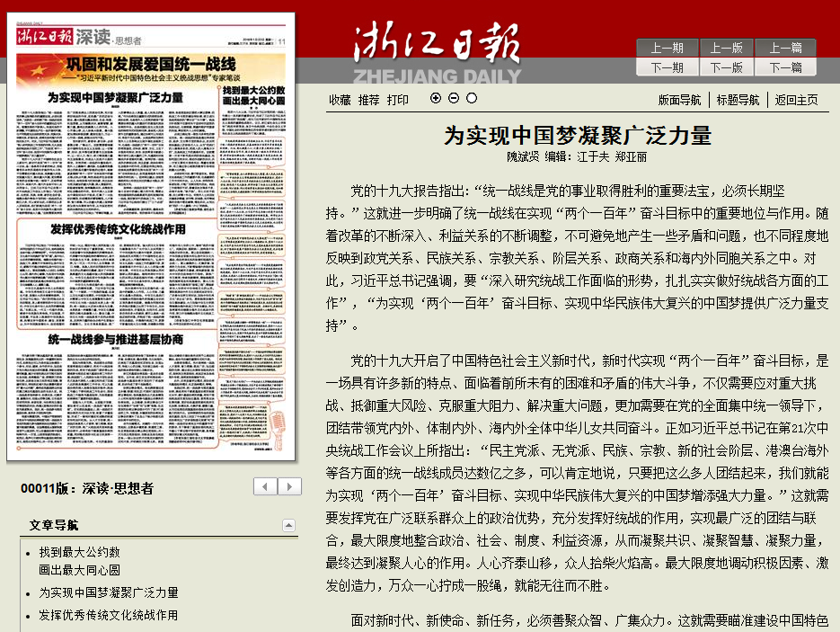Image resolution: width=840 pixels, height=632 pixels.
Task: Click the 上一期 button
Action: 667,48
